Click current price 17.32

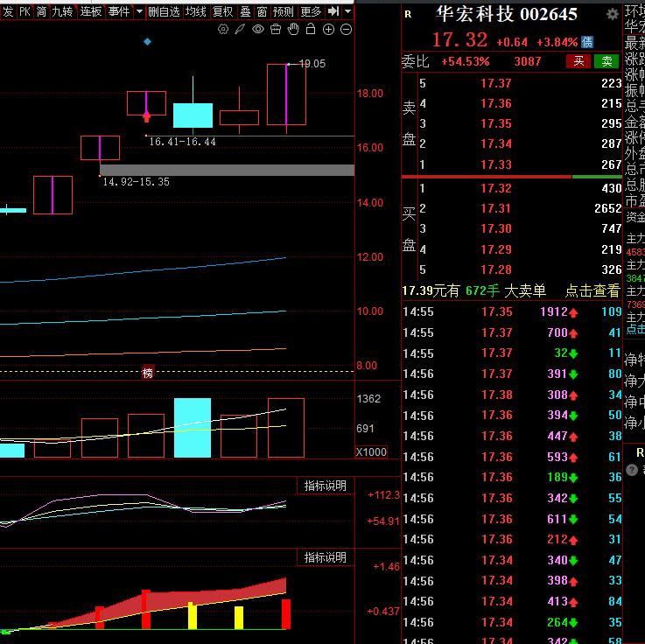[459, 40]
